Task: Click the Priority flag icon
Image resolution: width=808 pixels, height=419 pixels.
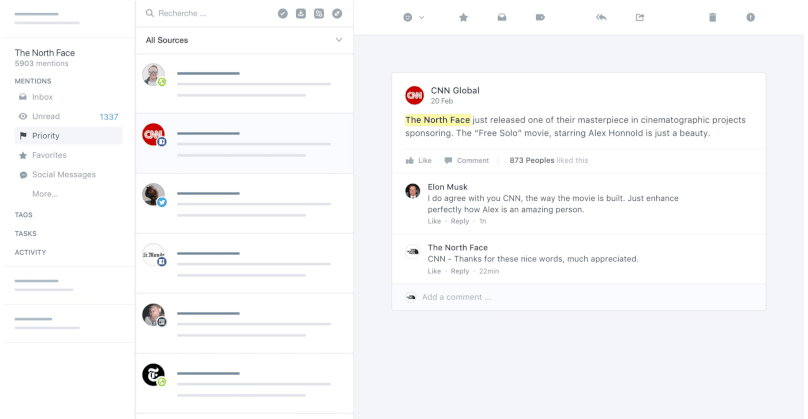Action: pos(23,136)
